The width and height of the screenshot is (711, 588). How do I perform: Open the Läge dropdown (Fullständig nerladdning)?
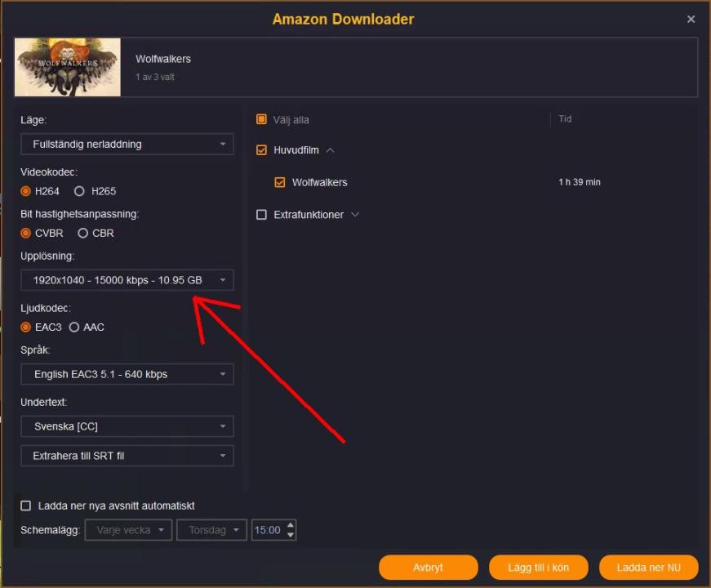tap(127, 145)
